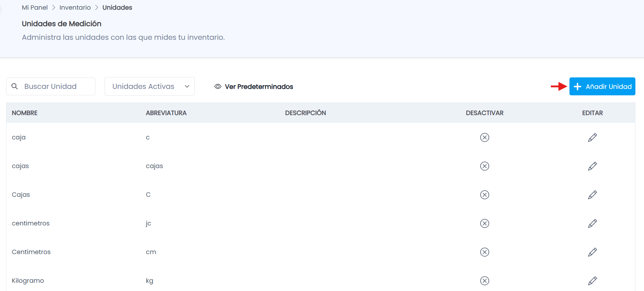This screenshot has height=291, width=644.
Task: Edit the Cajas unit abbreviated C
Action: click(592, 195)
